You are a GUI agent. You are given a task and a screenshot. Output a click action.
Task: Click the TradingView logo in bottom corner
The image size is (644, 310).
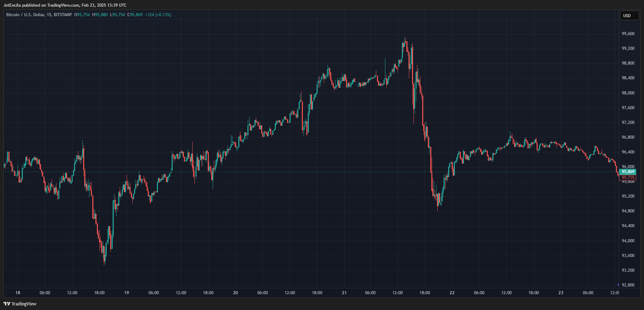point(20,304)
